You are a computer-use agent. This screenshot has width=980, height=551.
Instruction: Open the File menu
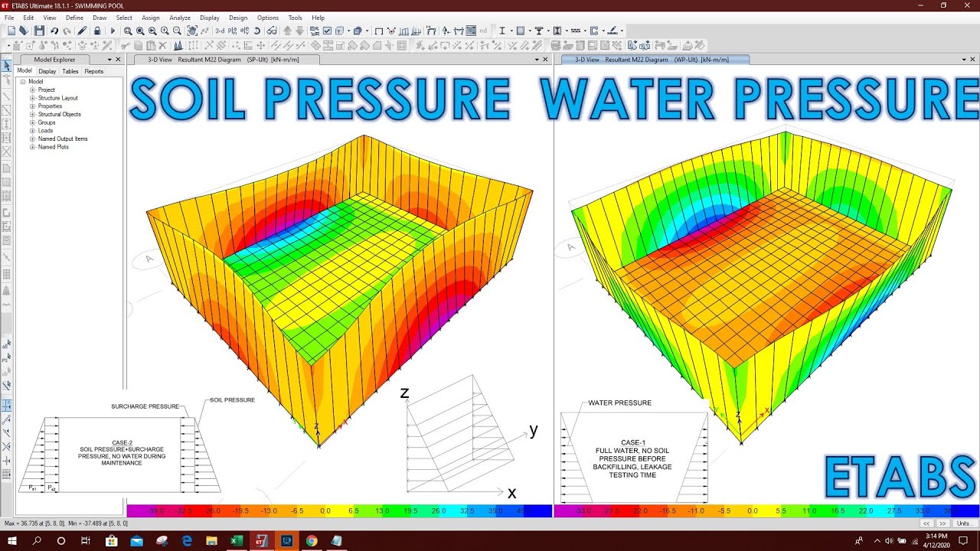tap(9, 18)
